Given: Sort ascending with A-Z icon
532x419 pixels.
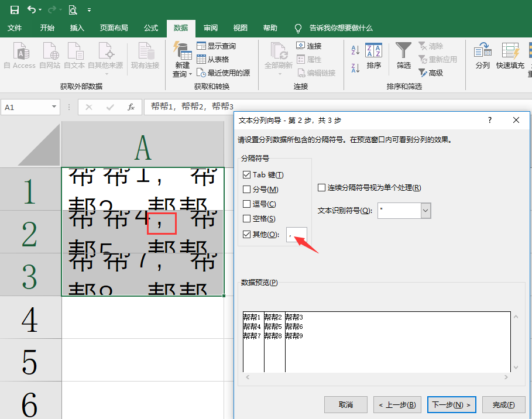Looking at the screenshot, I should coord(355,50).
